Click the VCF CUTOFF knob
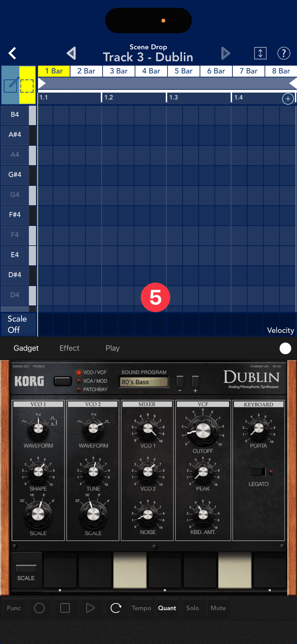 (203, 431)
